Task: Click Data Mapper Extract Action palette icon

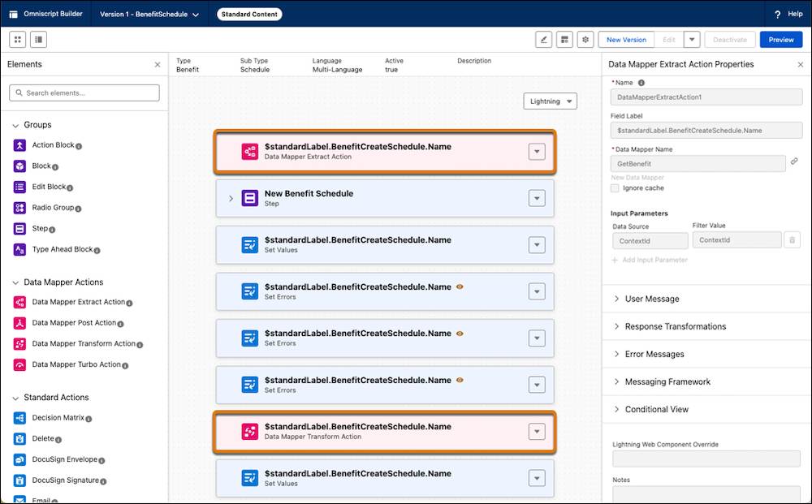Action: pyautogui.click(x=19, y=302)
